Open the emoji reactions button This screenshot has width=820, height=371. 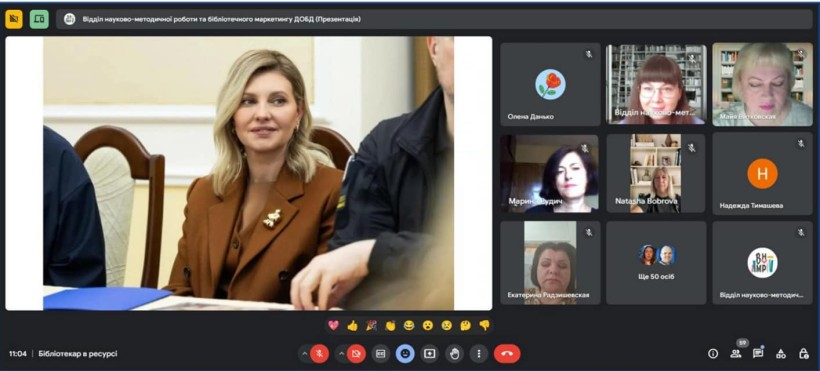click(x=405, y=354)
